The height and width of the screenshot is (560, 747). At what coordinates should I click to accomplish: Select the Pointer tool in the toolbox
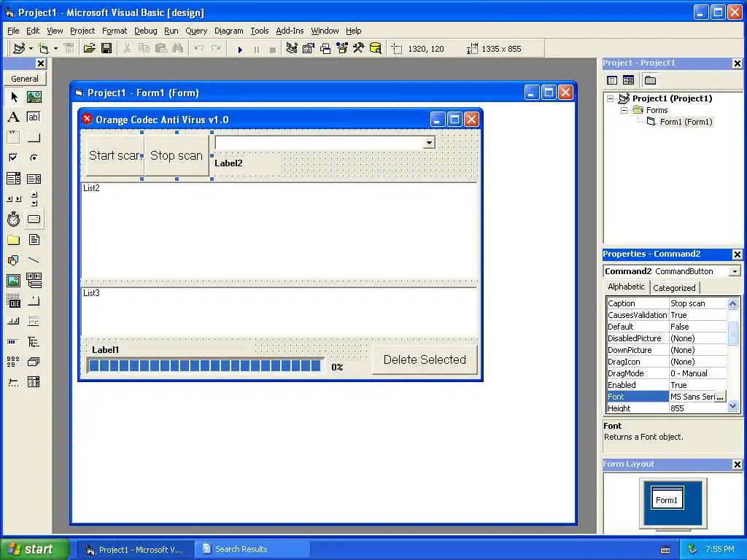point(14,97)
